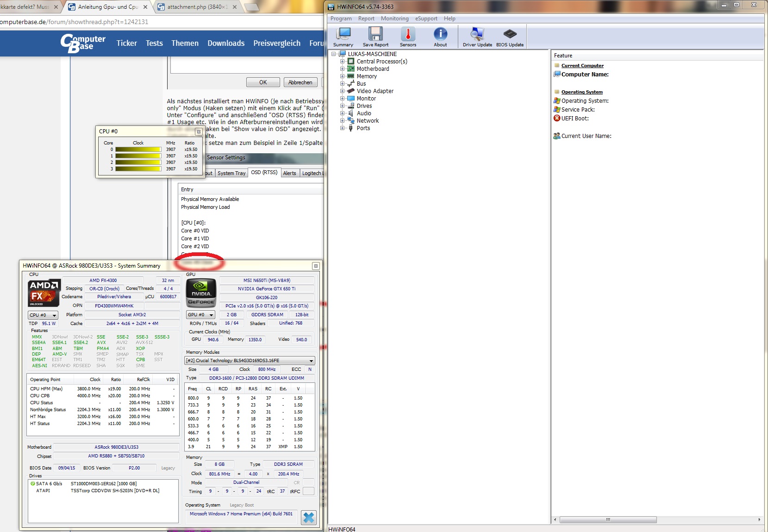Open Sensors thermometer icon

pyautogui.click(x=408, y=37)
